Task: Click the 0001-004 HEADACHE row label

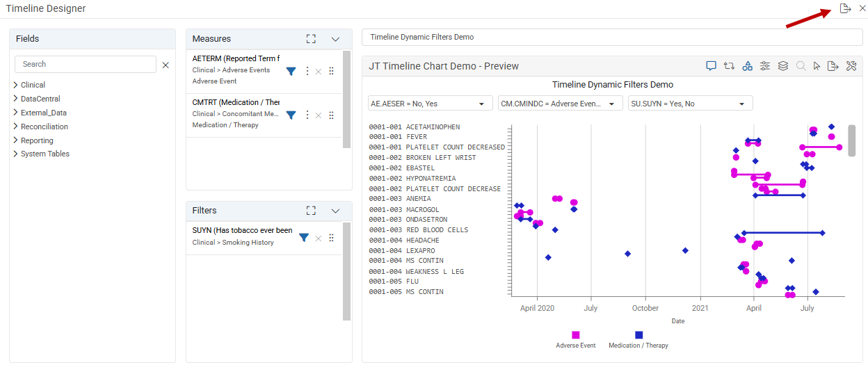Action: (404, 241)
